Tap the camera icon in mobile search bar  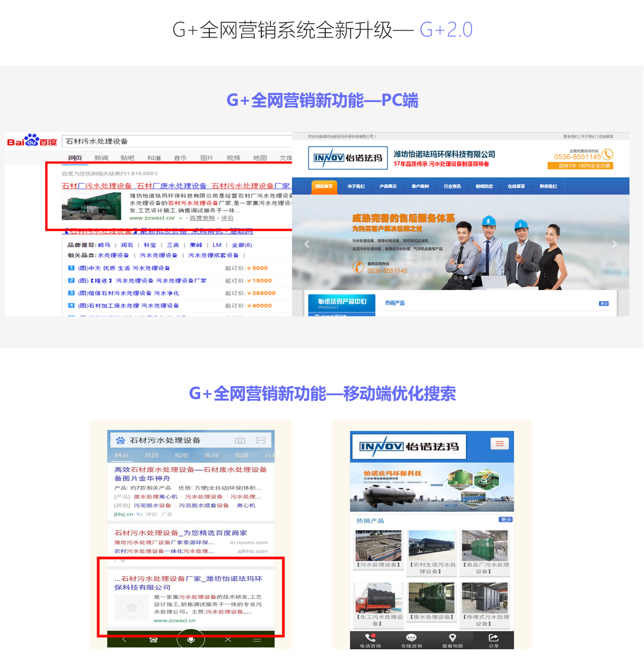click(240, 440)
